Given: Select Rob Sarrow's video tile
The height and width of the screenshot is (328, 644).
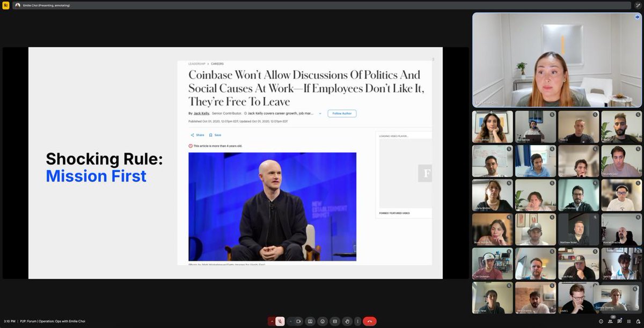Looking at the screenshot, I should 535,126.
